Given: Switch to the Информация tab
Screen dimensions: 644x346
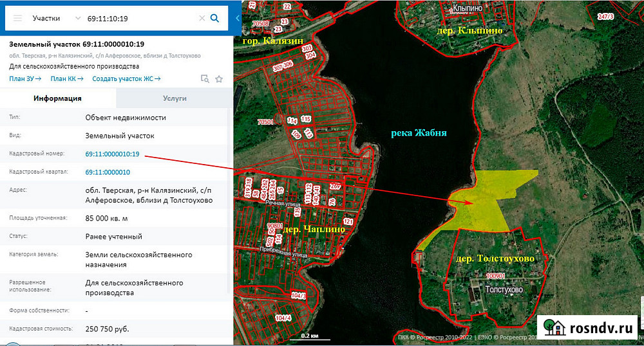Looking at the screenshot, I should click(x=57, y=98).
